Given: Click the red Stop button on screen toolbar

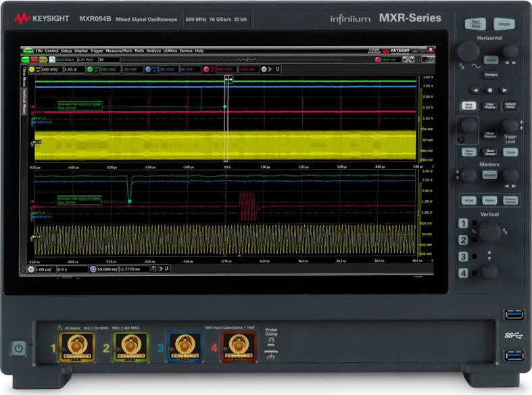Looking at the screenshot, I should [34, 60].
